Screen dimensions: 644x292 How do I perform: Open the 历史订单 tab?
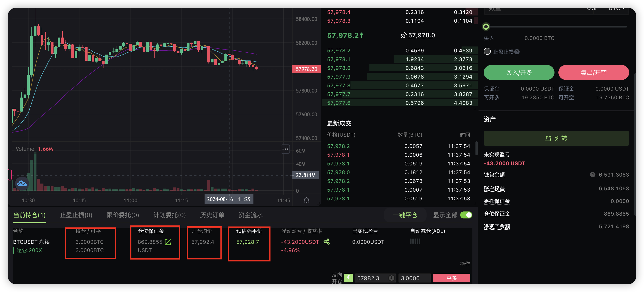click(x=212, y=215)
